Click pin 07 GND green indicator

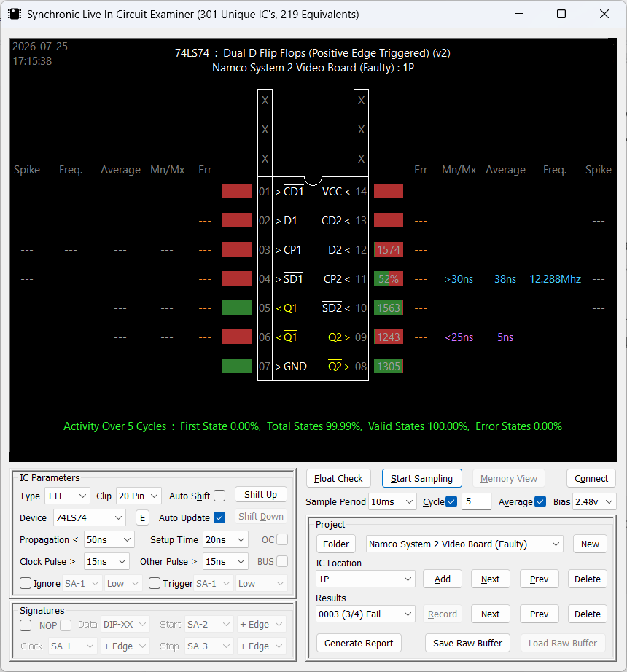(237, 366)
